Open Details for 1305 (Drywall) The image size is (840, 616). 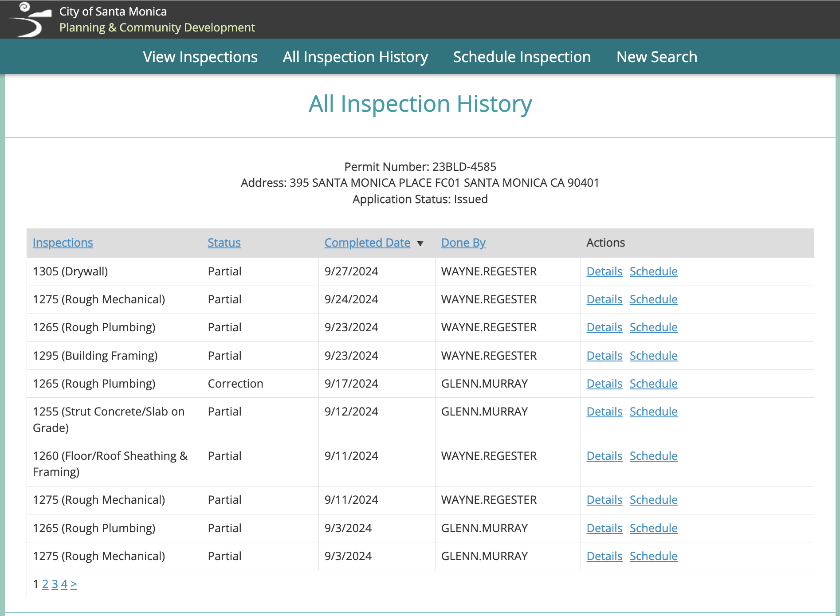[x=604, y=271]
